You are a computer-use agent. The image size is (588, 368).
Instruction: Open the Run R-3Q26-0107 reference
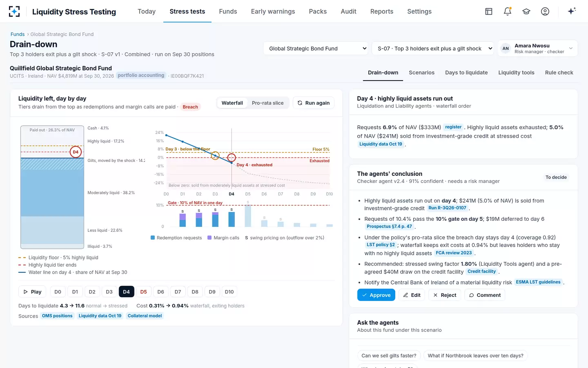tap(447, 208)
